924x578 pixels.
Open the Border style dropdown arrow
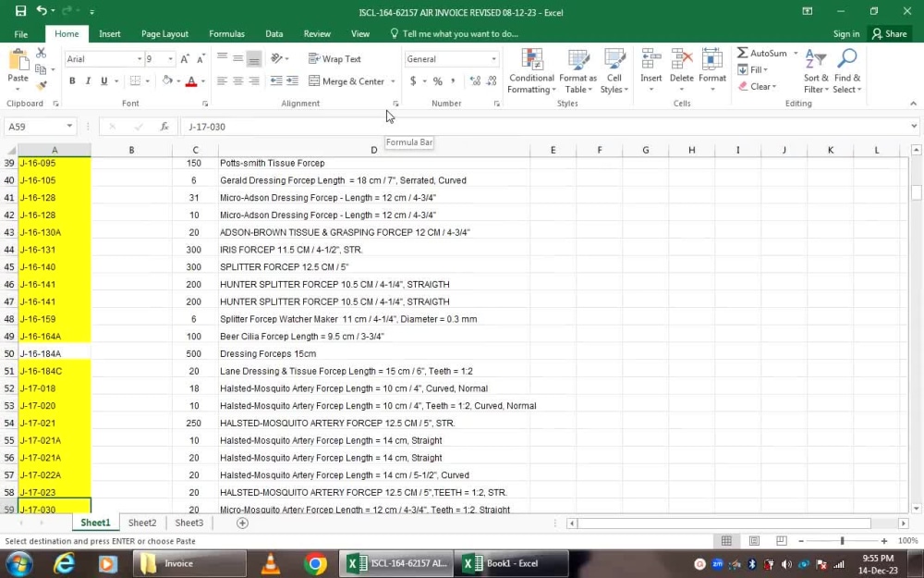coord(145,81)
